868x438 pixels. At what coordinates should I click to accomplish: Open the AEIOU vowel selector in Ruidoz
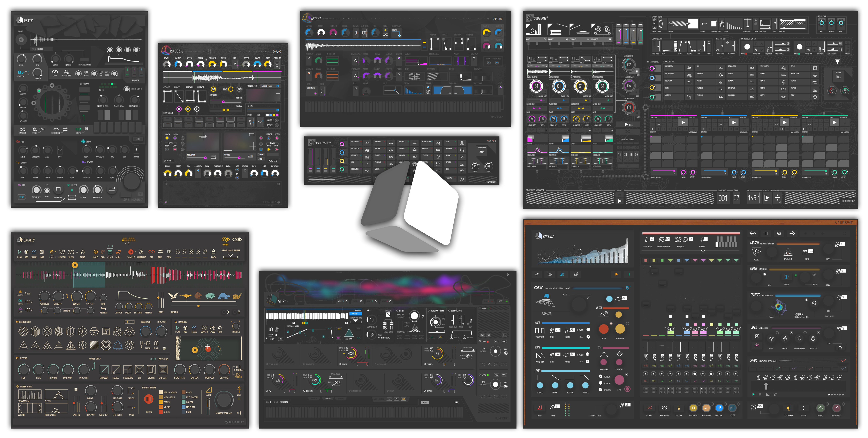251,156
